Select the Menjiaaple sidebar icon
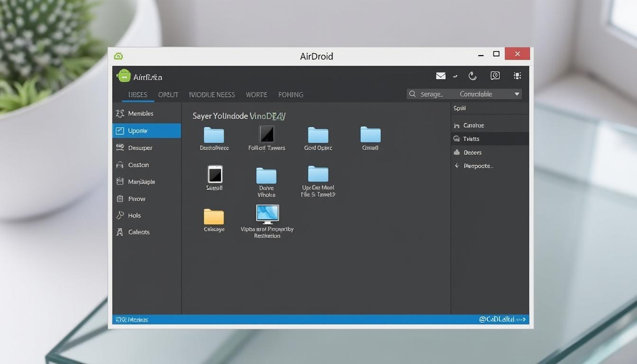637x364 pixels. pos(120,182)
